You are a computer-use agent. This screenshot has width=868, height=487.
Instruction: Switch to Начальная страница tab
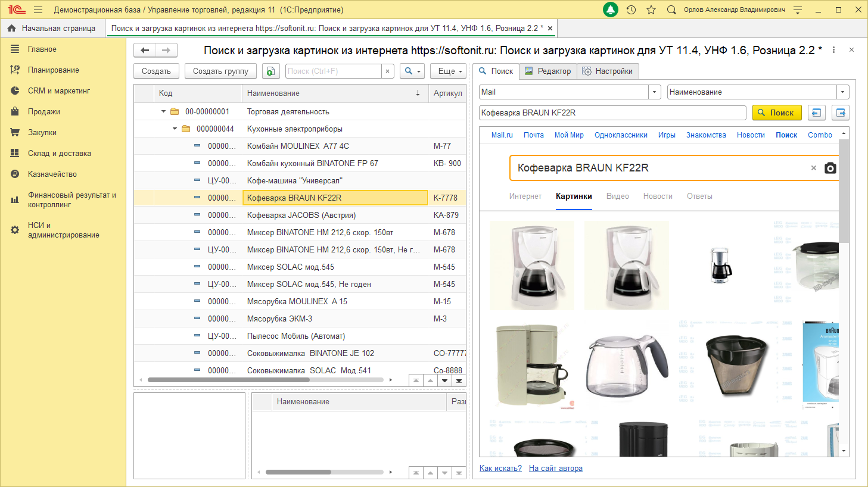(52, 28)
